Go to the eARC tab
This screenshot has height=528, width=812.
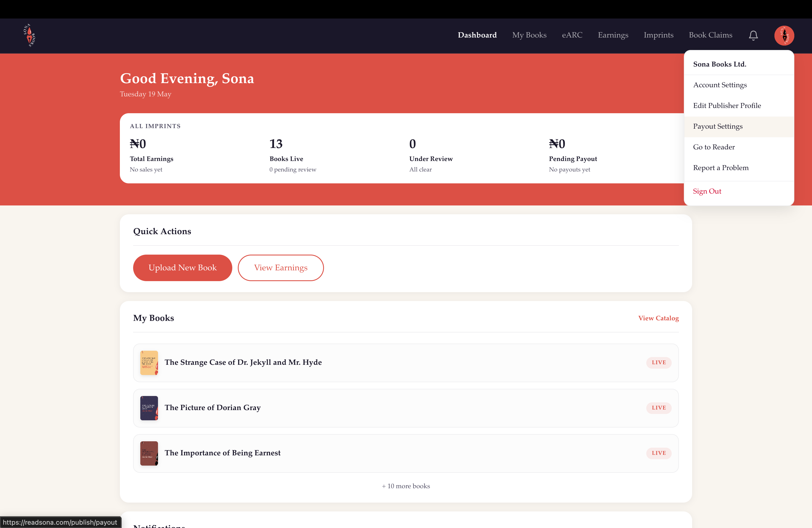pyautogui.click(x=572, y=35)
